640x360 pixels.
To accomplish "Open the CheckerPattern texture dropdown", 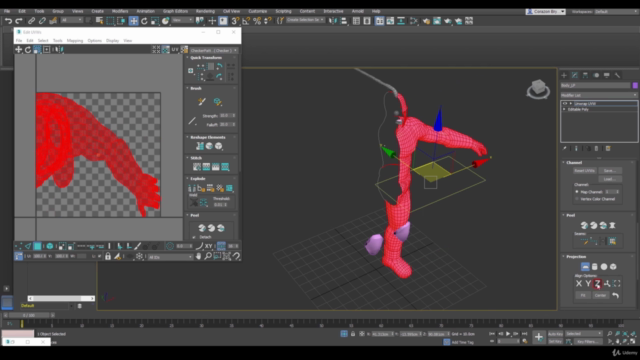I will [214, 50].
